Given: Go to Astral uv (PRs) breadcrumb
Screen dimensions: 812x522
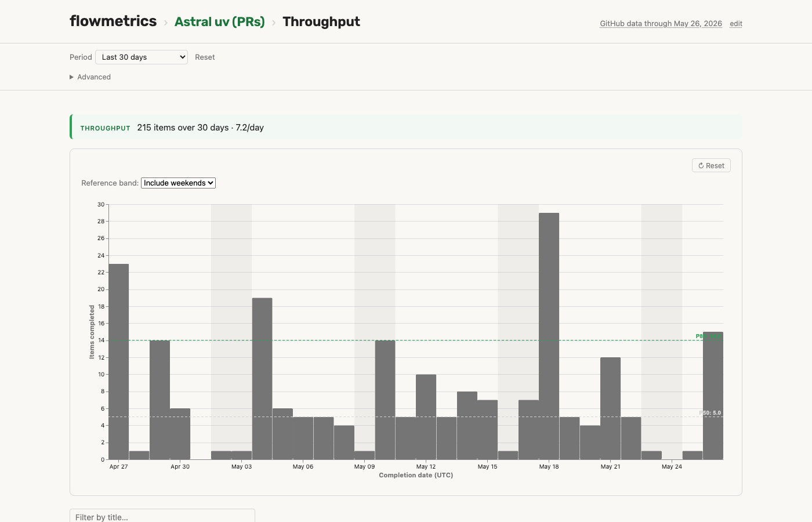Looking at the screenshot, I should point(219,22).
